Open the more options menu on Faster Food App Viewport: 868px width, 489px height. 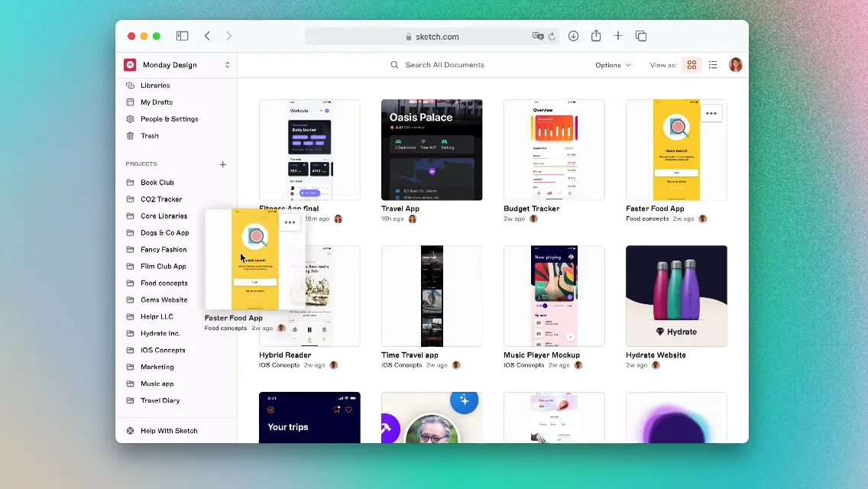coord(711,112)
